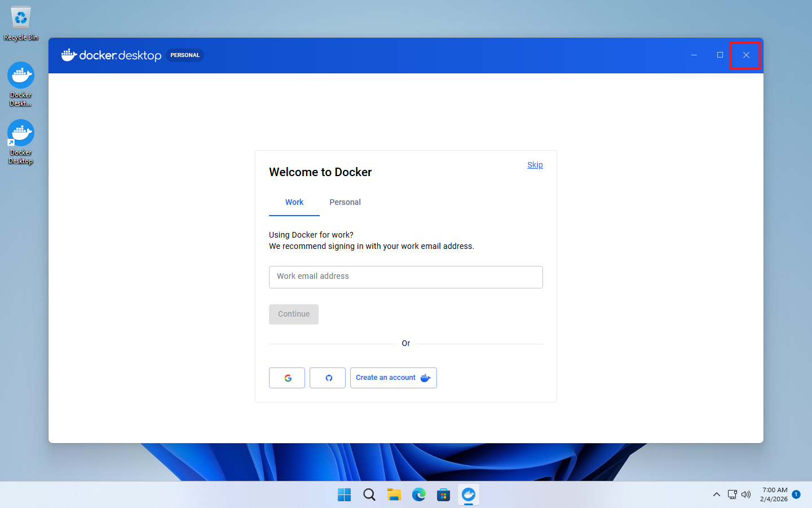The image size is (812, 508).
Task: Launch Microsoft Edge from the taskbar
Action: tap(419, 495)
